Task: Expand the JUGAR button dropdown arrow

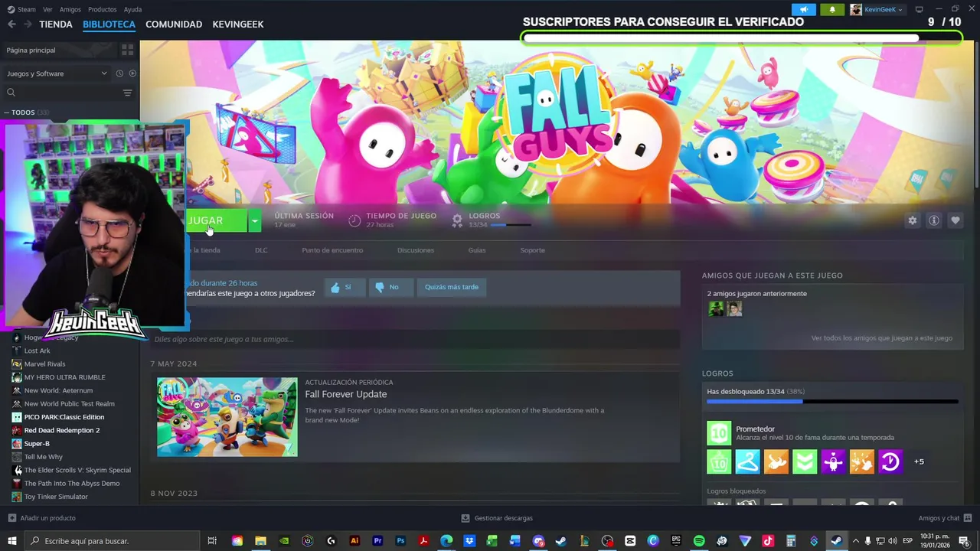Action: [255, 221]
